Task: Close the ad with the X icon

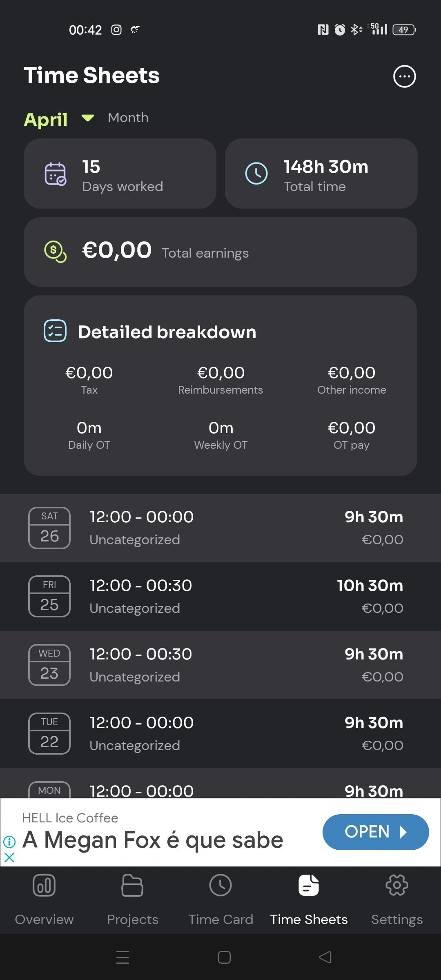Action: click(9, 857)
